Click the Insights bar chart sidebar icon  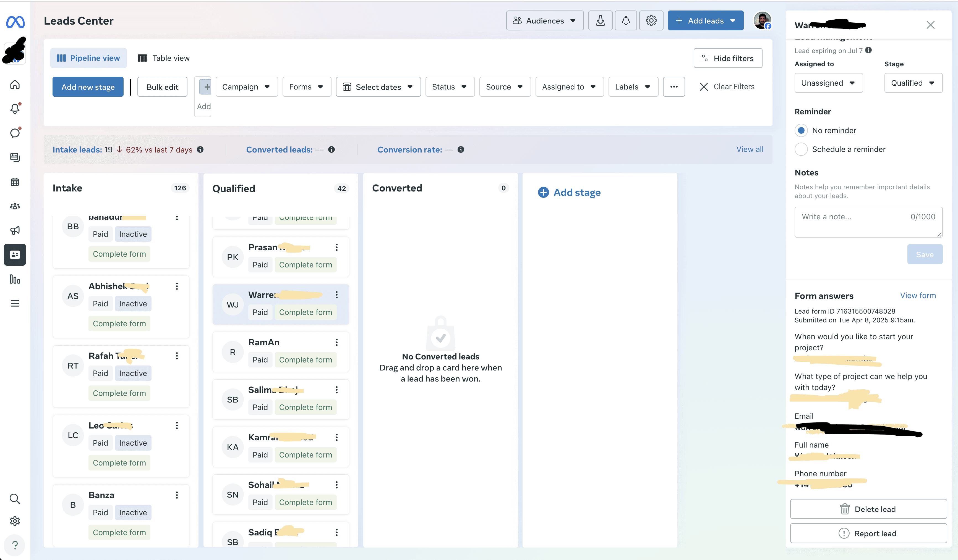(15, 279)
